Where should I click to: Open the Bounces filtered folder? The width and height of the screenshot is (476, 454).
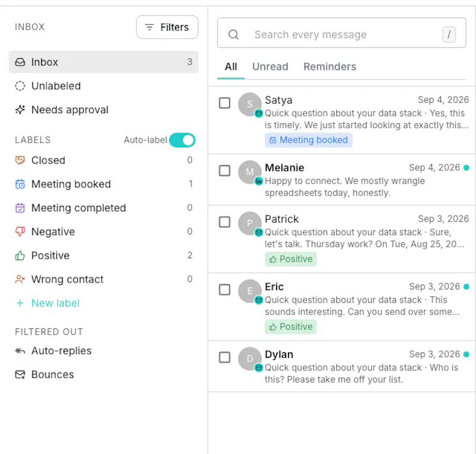click(104, 374)
